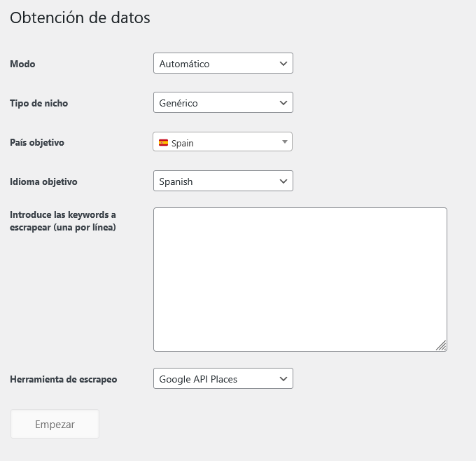
Task: Click the chevron arrow beside Genérico
Action: [283, 103]
